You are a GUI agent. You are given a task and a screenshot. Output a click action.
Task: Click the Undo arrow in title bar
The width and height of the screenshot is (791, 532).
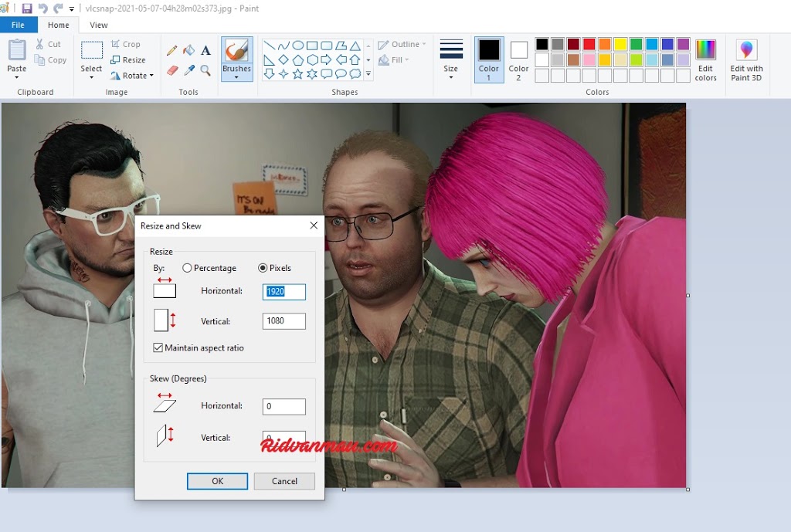point(43,8)
